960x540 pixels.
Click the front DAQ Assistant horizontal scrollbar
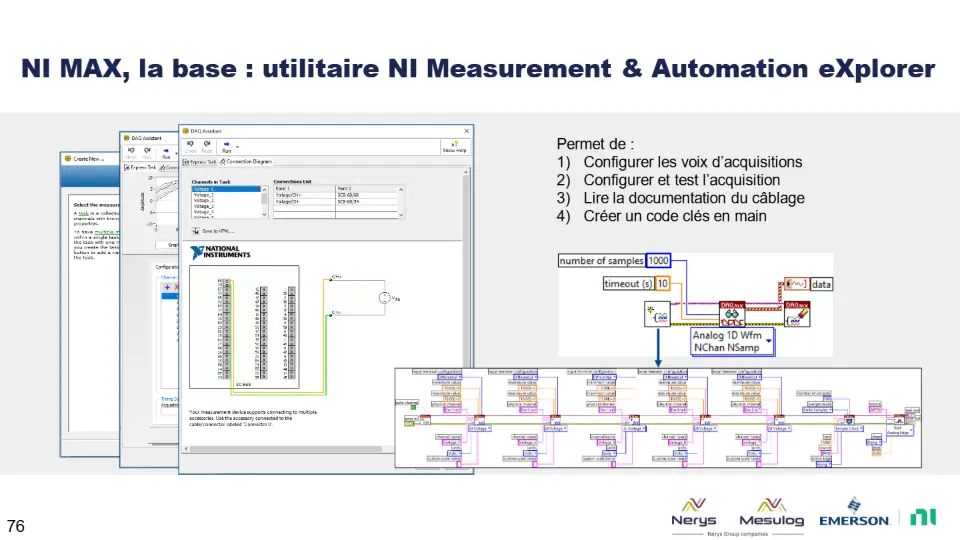click(x=287, y=449)
